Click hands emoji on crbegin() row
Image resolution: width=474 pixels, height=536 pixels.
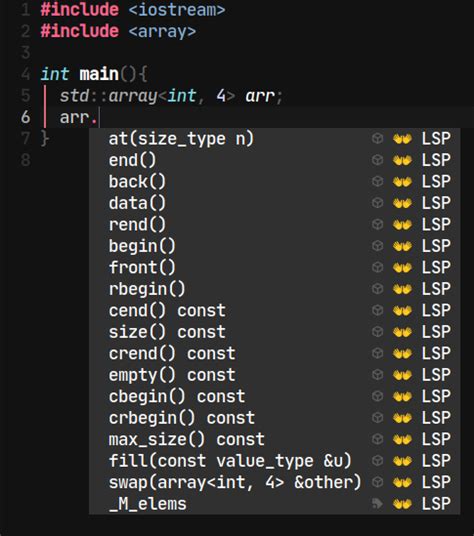coord(402,418)
